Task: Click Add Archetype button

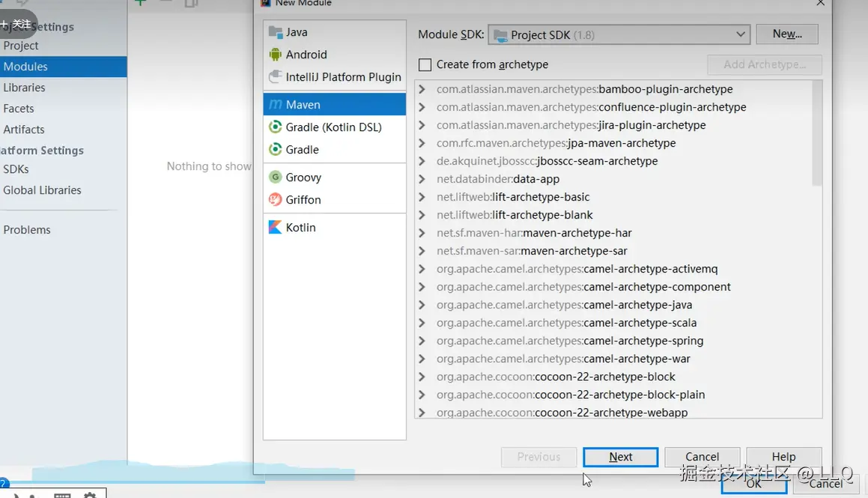Action: tap(765, 64)
